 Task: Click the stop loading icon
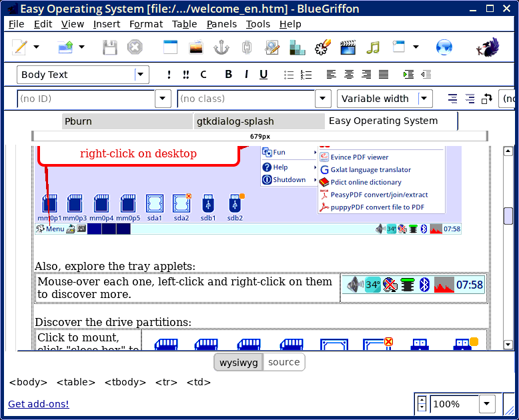pos(135,47)
